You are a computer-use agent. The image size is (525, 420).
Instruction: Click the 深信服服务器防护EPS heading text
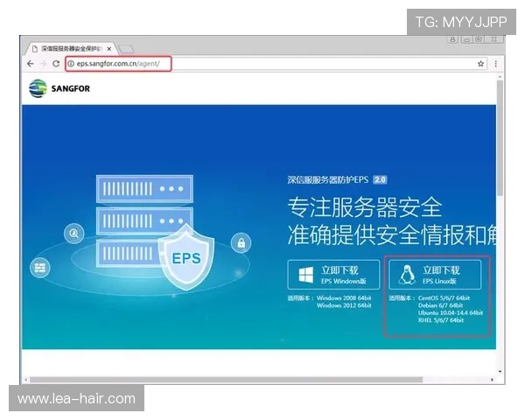[328, 180]
